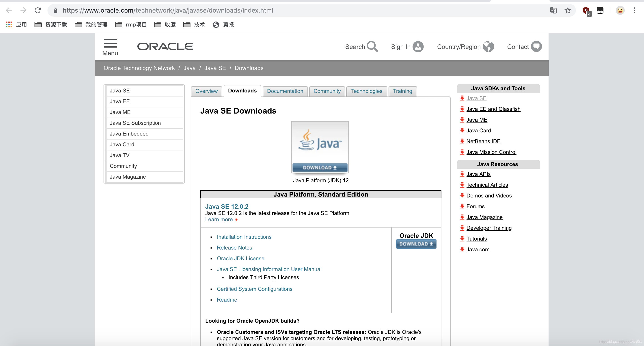Click the Oracle logo
Screen dimensions: 644x346
click(165, 46)
